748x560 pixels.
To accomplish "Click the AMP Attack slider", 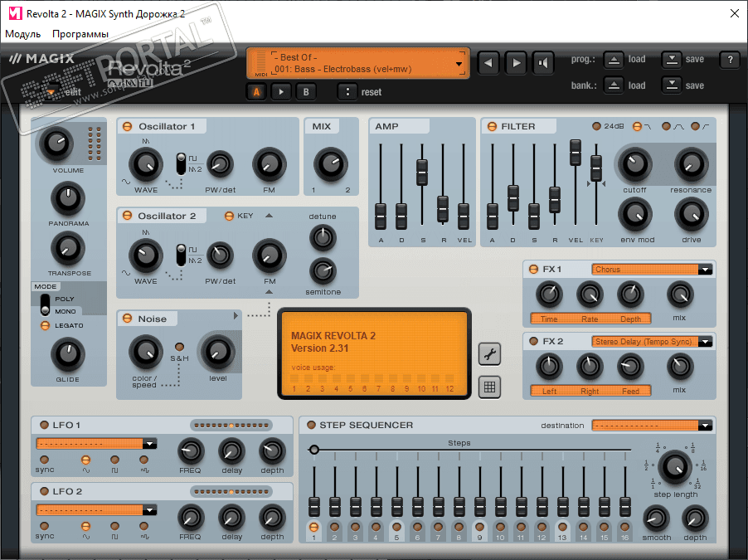I will [x=381, y=217].
